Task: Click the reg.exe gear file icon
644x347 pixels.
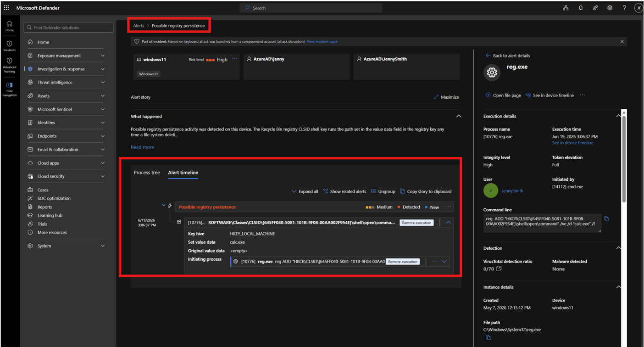Action: (492, 72)
